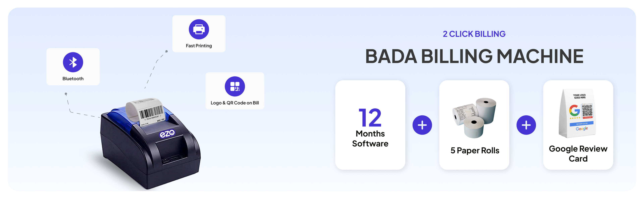Click the QR code grid icon
Screen dimensions: 644x199
tap(235, 86)
